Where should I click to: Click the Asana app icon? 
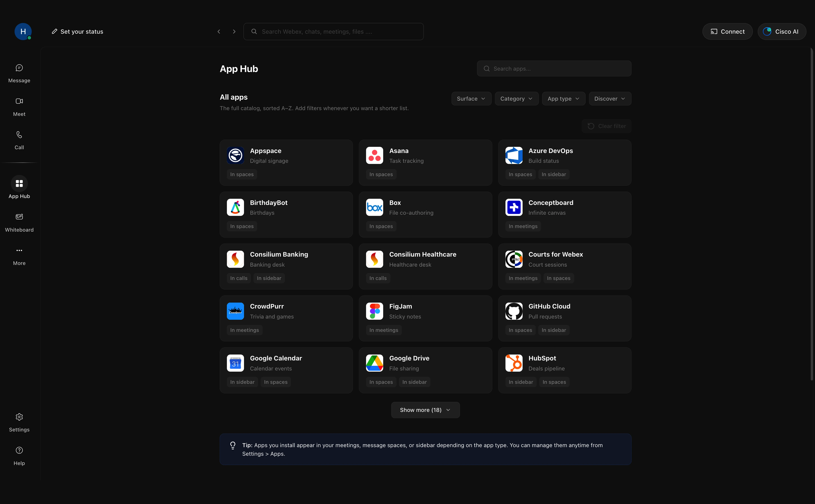point(374,155)
